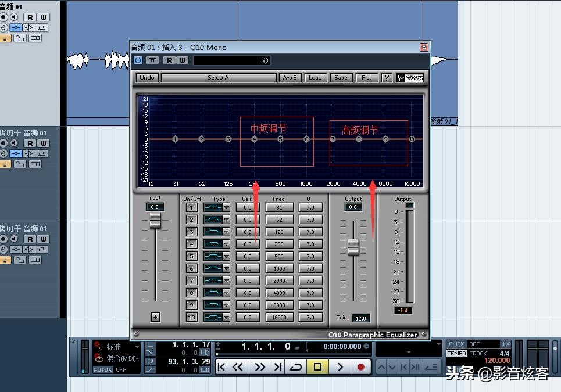Screen dimensions: 561x392
Task: Toggle metronome CLICK in transport
Action: point(456,344)
